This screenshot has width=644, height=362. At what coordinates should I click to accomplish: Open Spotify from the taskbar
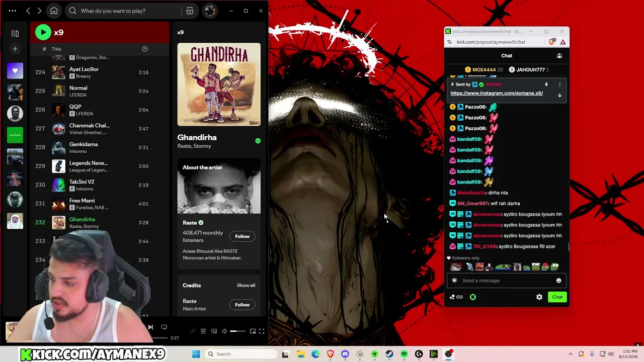tap(404, 354)
